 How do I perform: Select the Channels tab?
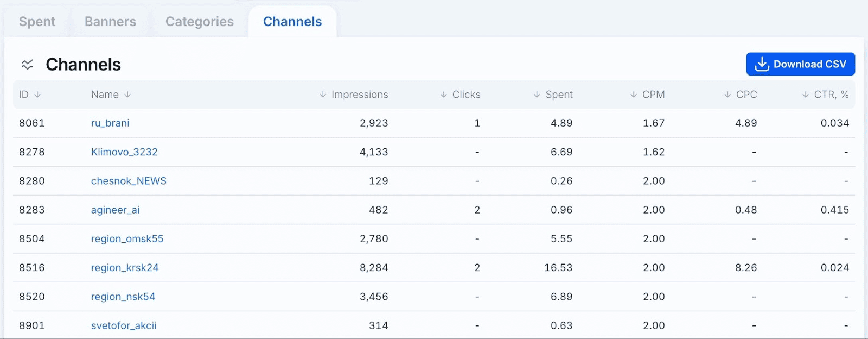pos(292,22)
